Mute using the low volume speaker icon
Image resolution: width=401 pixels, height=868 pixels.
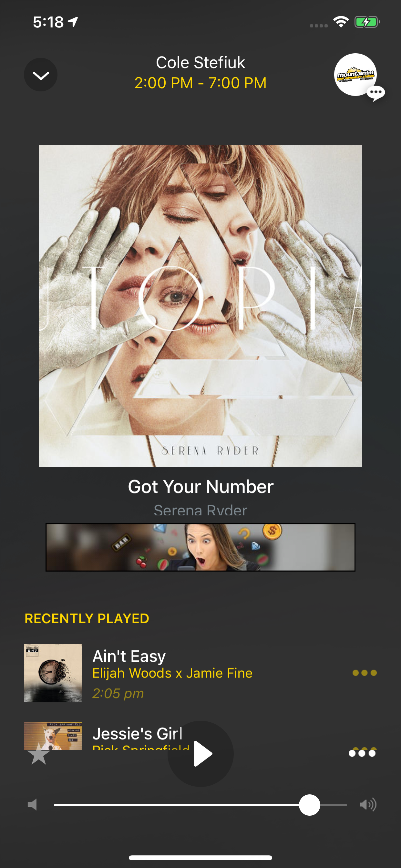pos(32,805)
